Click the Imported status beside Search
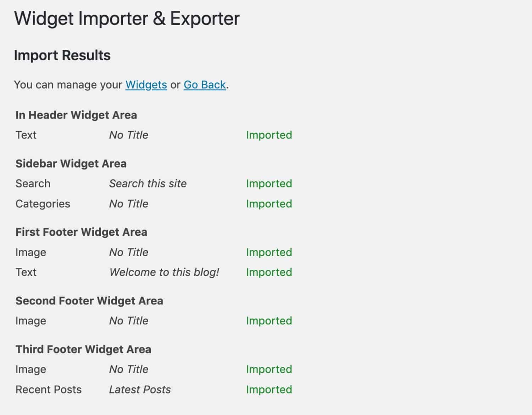532x415 pixels. point(269,183)
